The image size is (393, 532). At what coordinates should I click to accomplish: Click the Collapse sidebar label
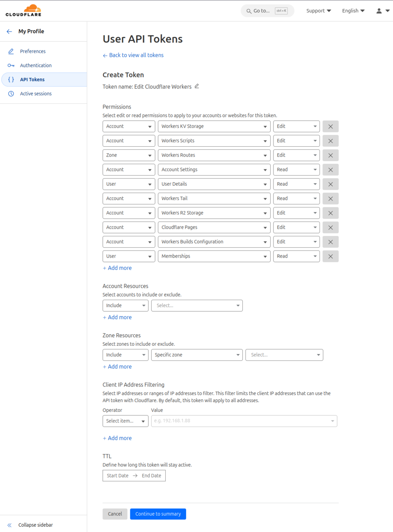pos(35,525)
